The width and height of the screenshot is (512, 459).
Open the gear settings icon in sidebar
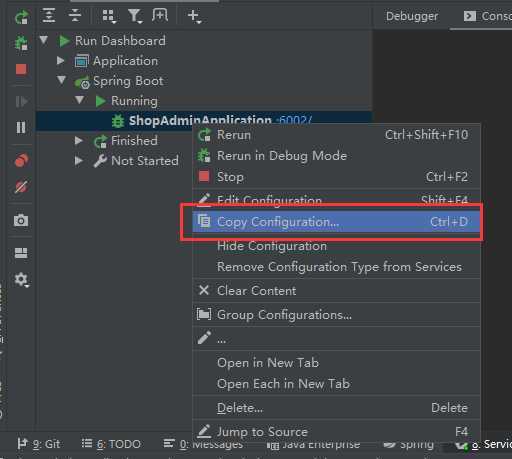[x=22, y=279]
